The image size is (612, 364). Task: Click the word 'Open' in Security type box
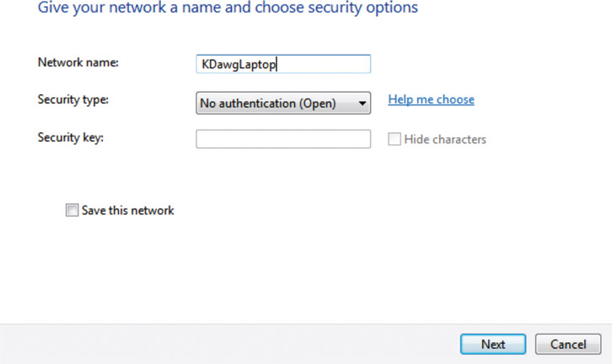(318, 104)
